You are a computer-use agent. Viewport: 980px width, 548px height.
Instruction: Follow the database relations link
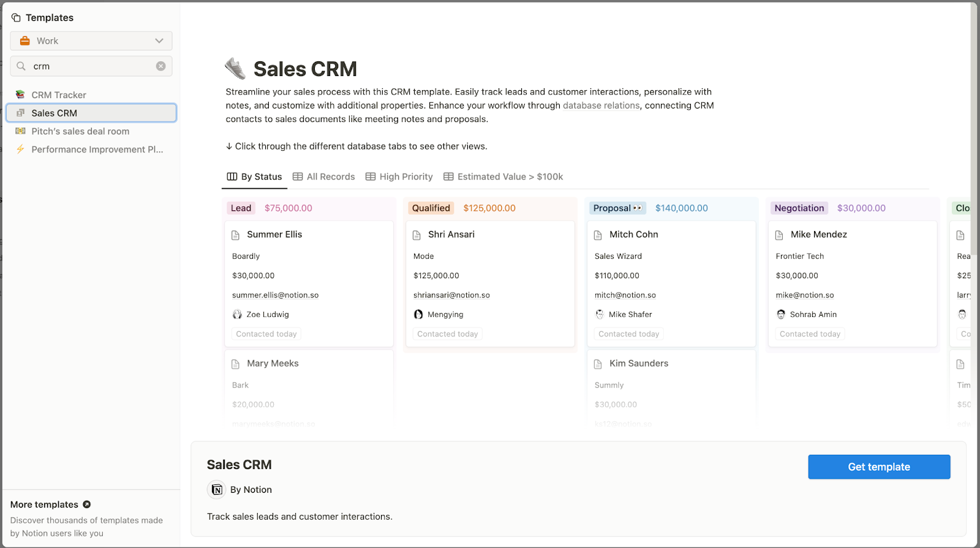coord(601,105)
